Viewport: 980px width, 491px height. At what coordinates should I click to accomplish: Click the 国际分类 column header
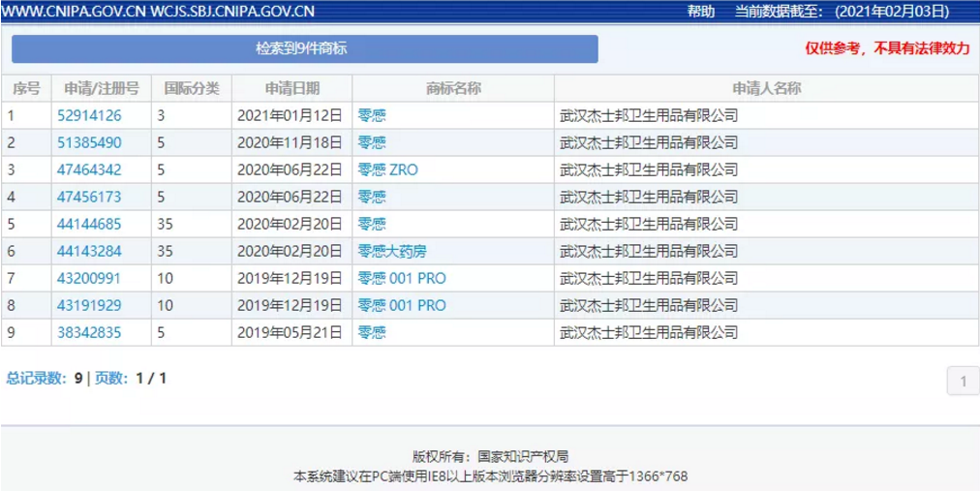191,88
